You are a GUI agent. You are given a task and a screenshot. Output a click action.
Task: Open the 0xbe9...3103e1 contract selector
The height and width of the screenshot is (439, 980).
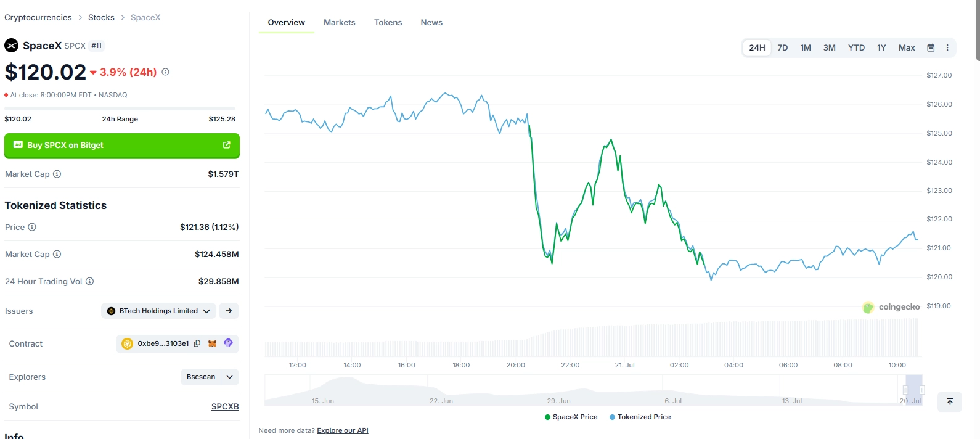[163, 343]
